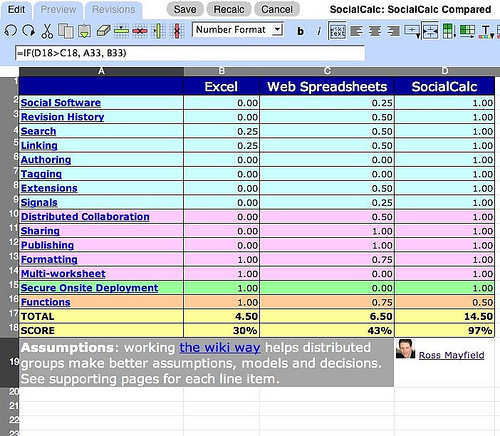Click the green Insert Row icon

(121, 31)
